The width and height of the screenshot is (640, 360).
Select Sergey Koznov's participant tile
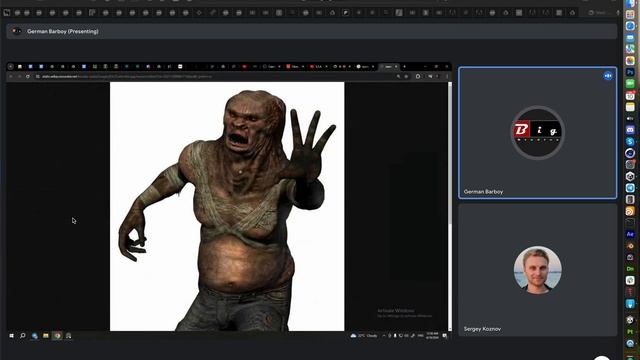coord(538,270)
